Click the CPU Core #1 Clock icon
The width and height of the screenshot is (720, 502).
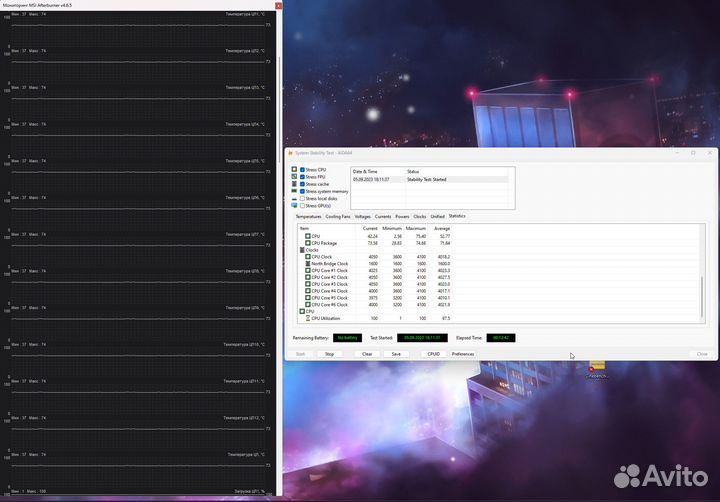(x=308, y=271)
